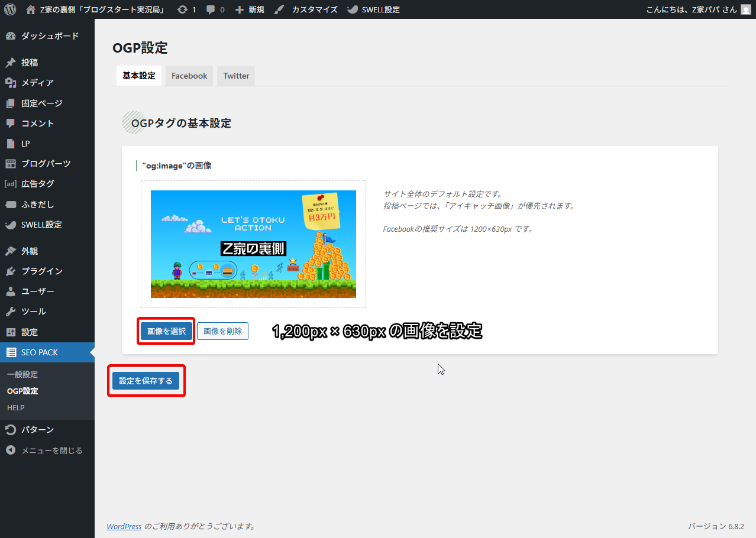Click the customize brush icon

[x=279, y=9]
